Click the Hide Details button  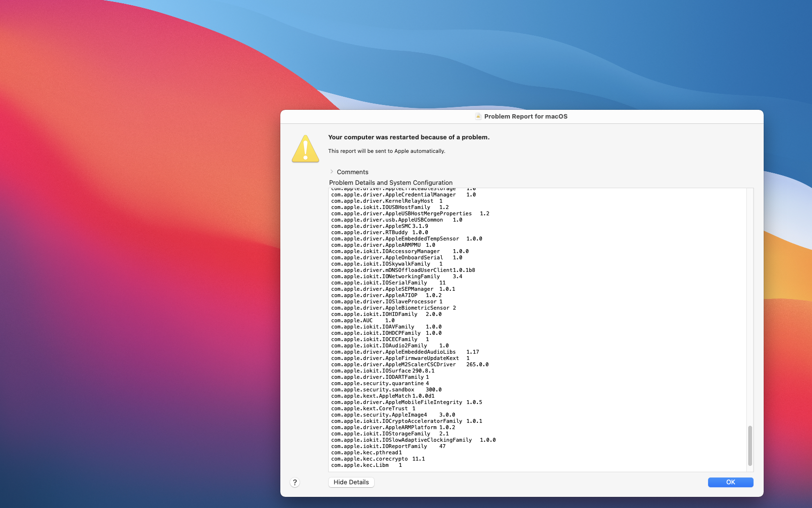click(x=351, y=482)
